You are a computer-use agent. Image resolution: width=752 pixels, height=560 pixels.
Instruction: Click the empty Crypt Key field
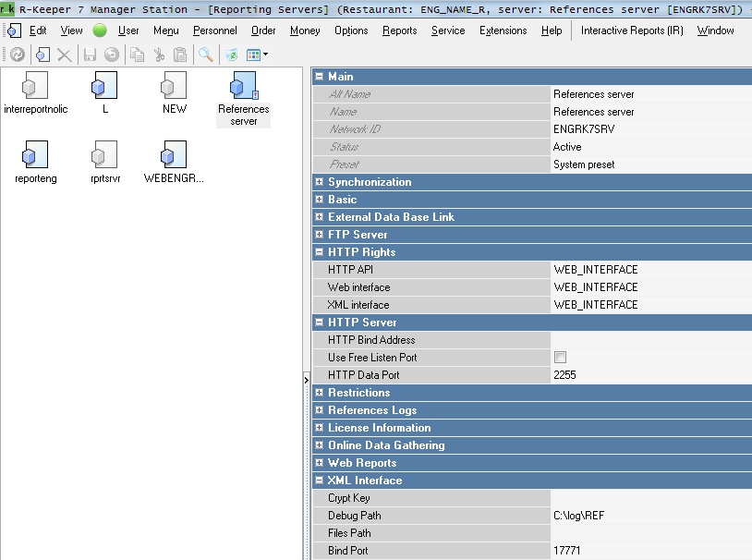651,497
